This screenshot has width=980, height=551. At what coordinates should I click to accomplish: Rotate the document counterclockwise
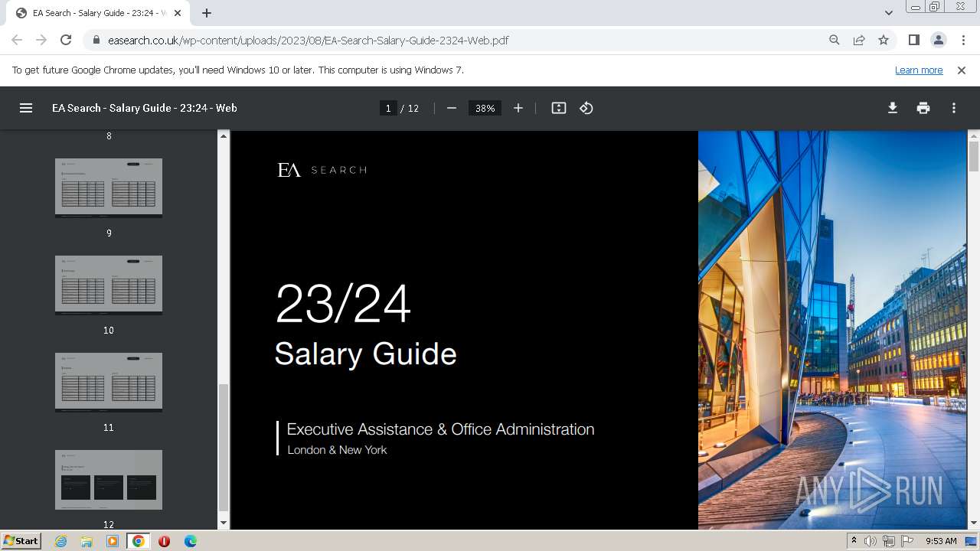pyautogui.click(x=586, y=108)
